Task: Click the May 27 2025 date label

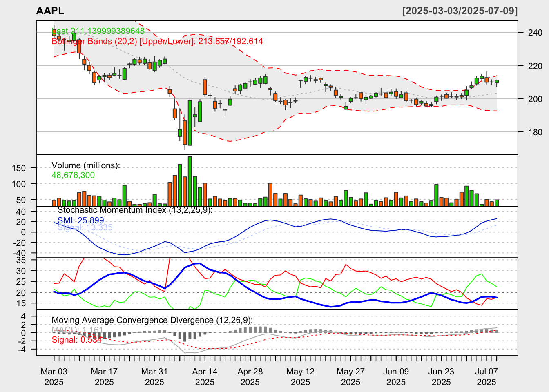Action: [350, 377]
